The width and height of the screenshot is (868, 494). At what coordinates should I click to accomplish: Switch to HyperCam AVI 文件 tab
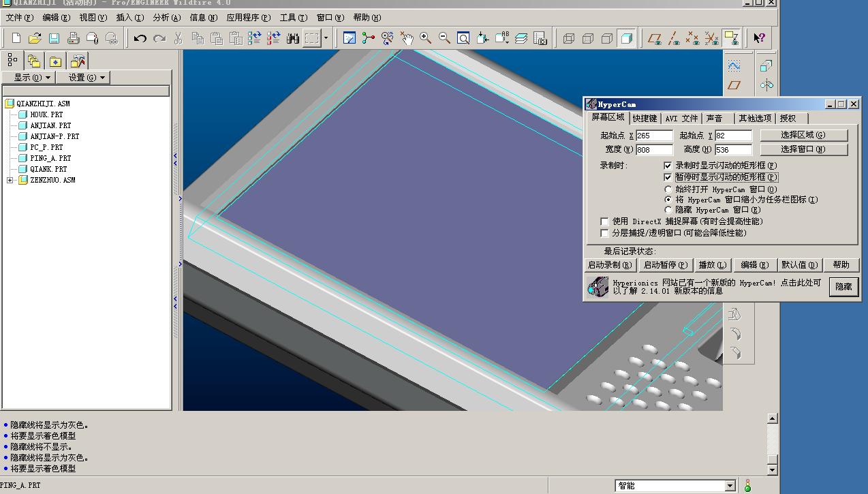(682, 118)
